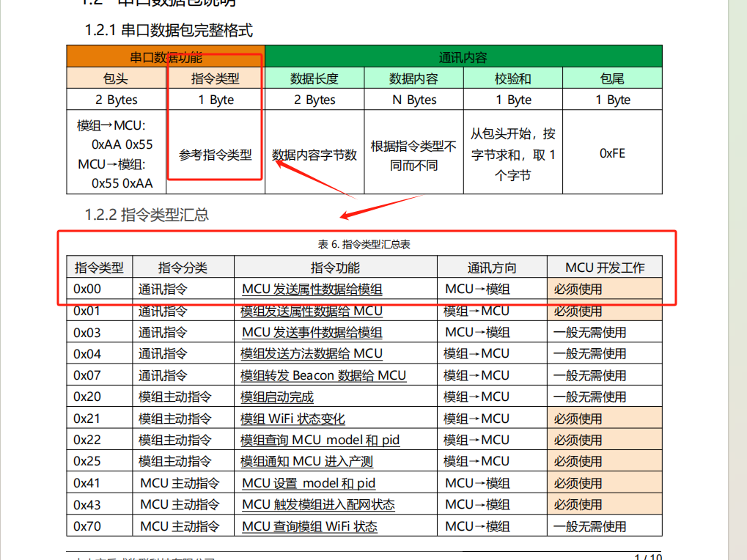The image size is (747, 560).
Task: Follow the MCU 触发模组进入配网状态 link
Action: [318, 505]
